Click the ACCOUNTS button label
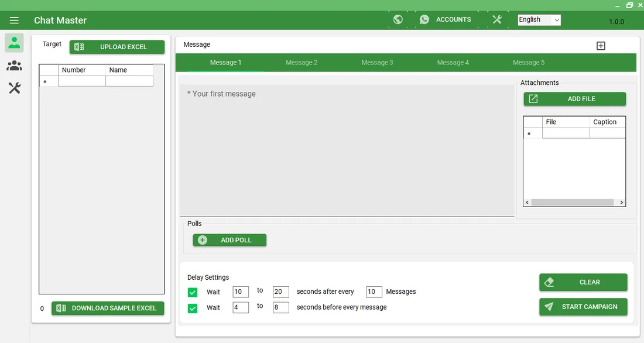This screenshot has width=644, height=343. pyautogui.click(x=453, y=19)
